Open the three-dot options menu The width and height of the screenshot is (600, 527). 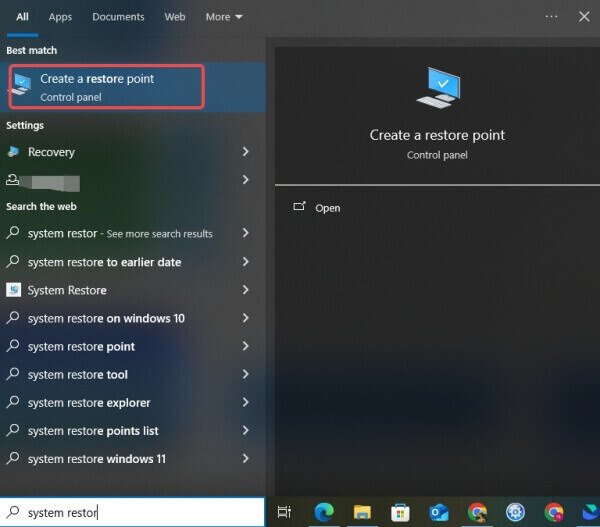(x=551, y=16)
